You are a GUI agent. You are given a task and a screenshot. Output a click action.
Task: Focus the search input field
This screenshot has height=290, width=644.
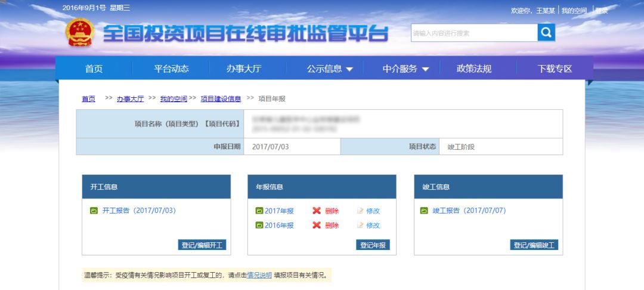473,33
